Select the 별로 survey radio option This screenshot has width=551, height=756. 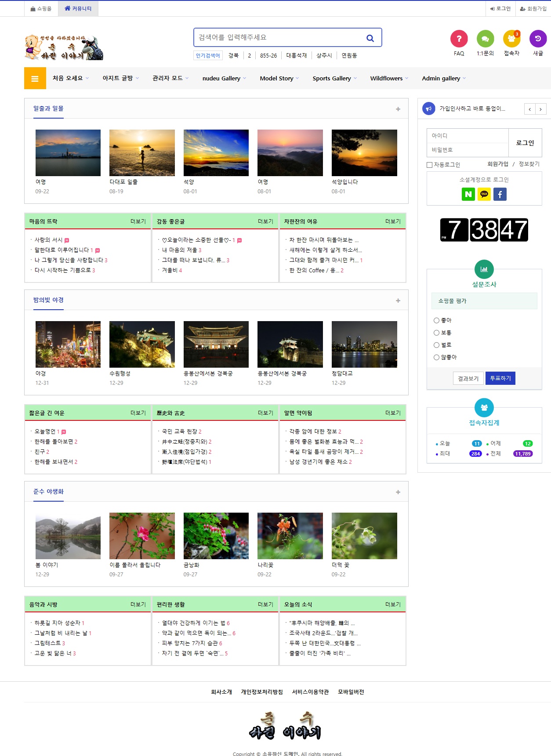click(436, 345)
